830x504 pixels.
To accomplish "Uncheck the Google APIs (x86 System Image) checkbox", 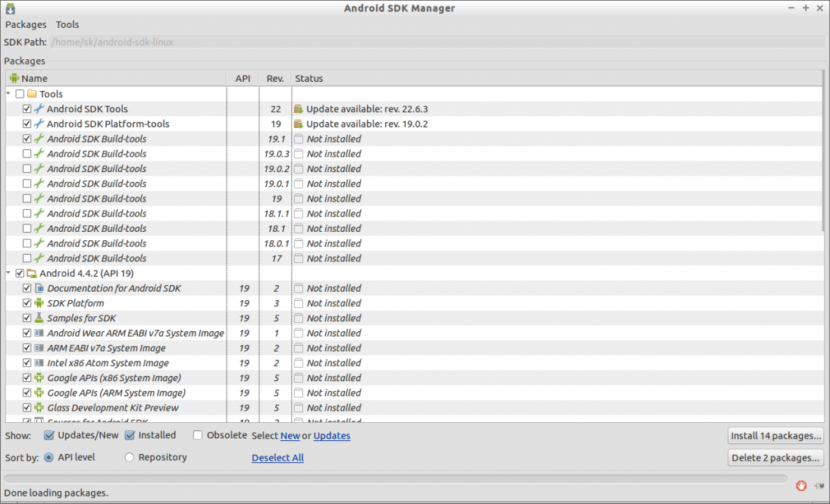I will coord(27,378).
